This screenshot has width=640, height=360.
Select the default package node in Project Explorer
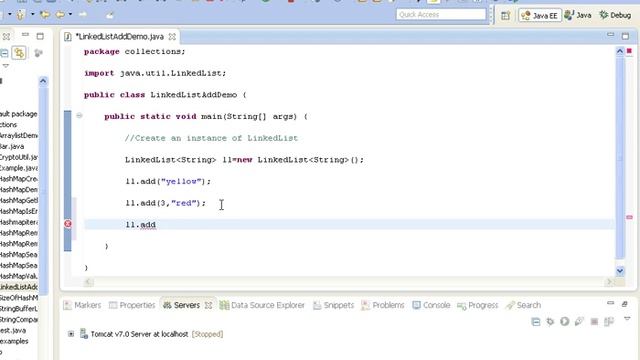[x=19, y=114]
